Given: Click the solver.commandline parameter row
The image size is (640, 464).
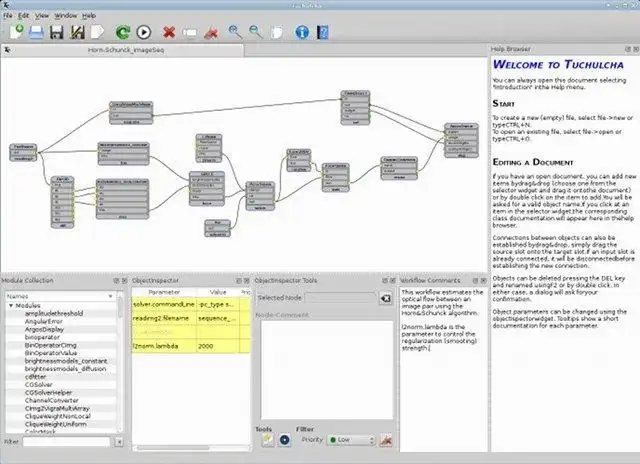Looking at the screenshot, I should tap(191, 304).
